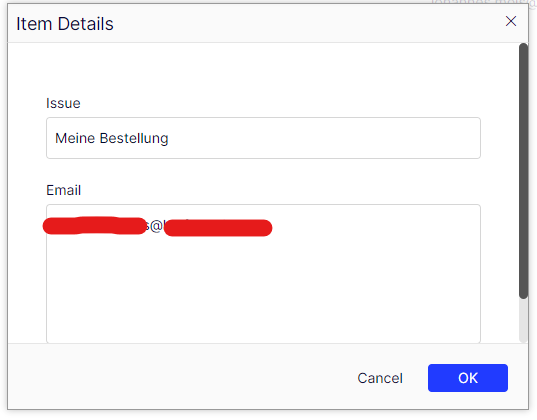Place cursor at the @ in the email address

(x=156, y=226)
